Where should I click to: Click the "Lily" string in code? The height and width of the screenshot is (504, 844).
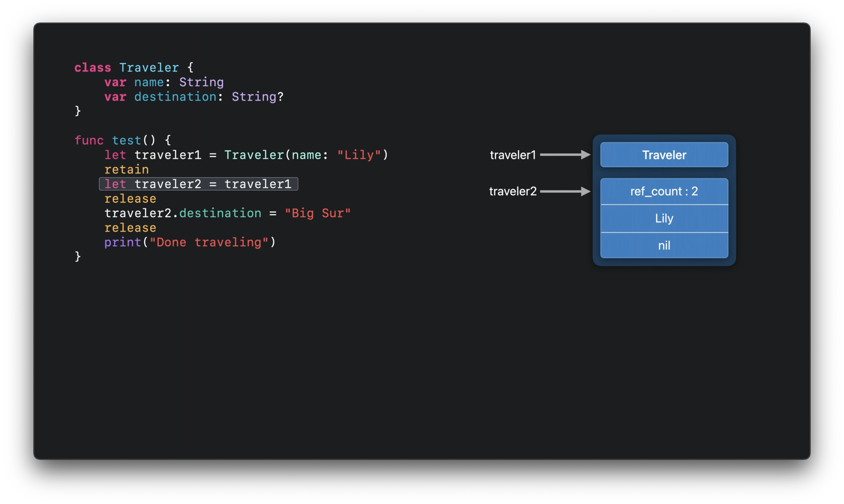pyautogui.click(x=359, y=155)
